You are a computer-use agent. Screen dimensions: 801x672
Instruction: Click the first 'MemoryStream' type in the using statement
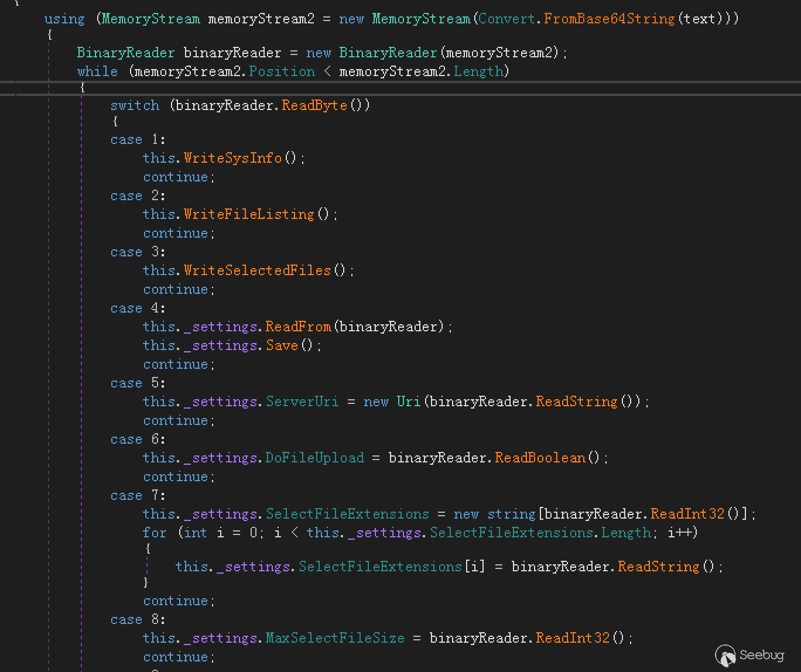pyautogui.click(x=151, y=19)
